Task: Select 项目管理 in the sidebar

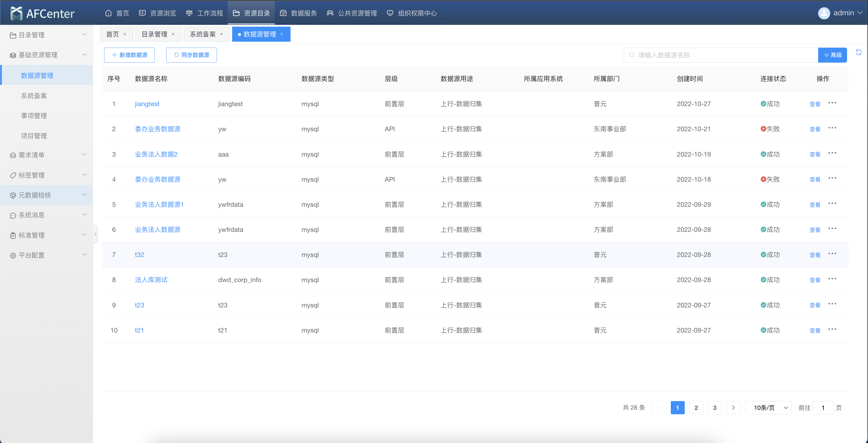Action: [47, 136]
